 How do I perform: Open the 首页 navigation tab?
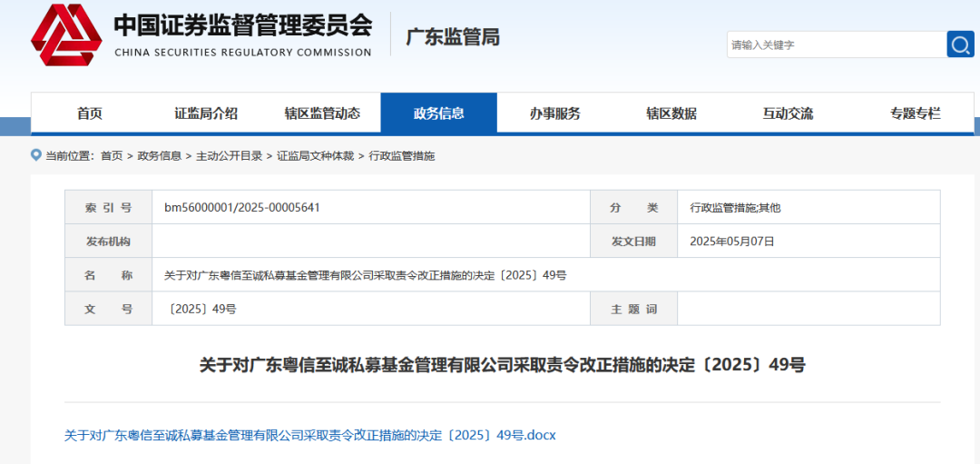click(x=89, y=114)
